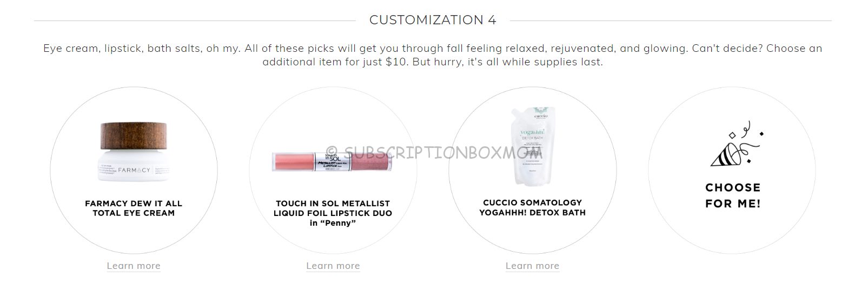Choose Cuccio Somatology Yogahhh! Detox Bath title
Image resolution: width=868 pixels, height=304 pixels.
(x=532, y=207)
